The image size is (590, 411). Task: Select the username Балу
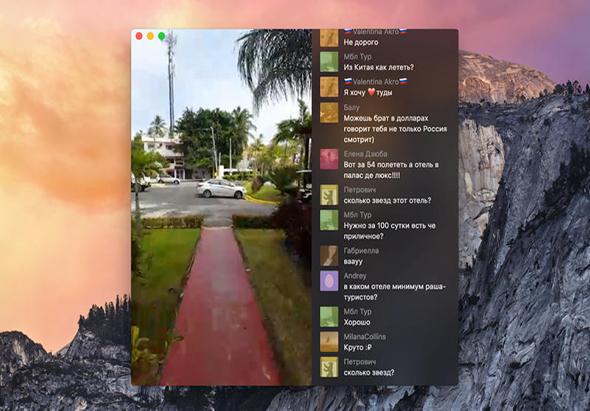tap(351, 108)
